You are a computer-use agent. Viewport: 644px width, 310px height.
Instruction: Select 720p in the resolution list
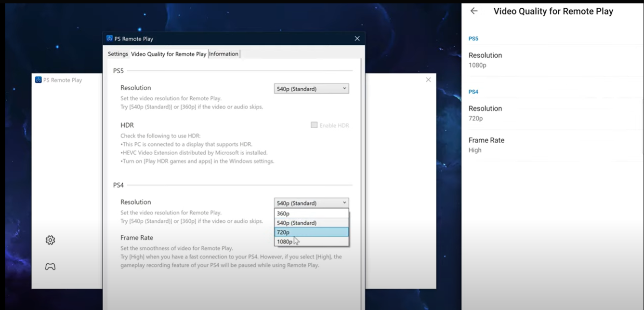tap(311, 232)
